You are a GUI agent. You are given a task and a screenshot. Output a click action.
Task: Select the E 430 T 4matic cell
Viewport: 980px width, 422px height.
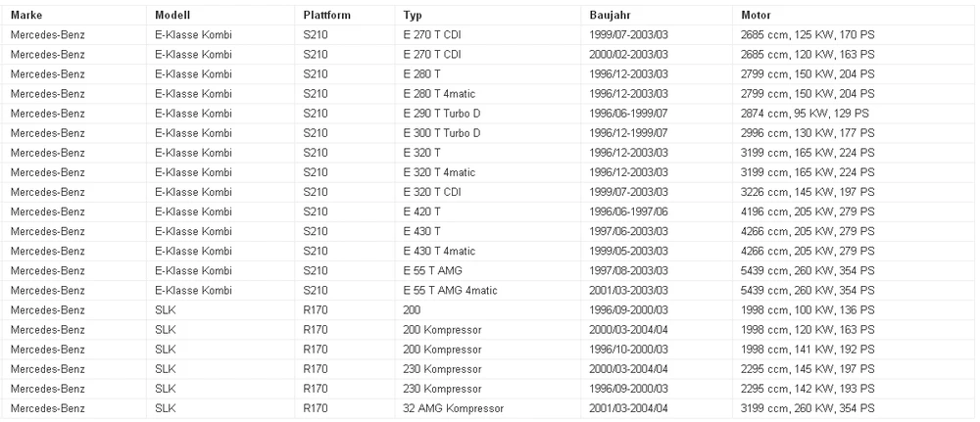click(487, 251)
